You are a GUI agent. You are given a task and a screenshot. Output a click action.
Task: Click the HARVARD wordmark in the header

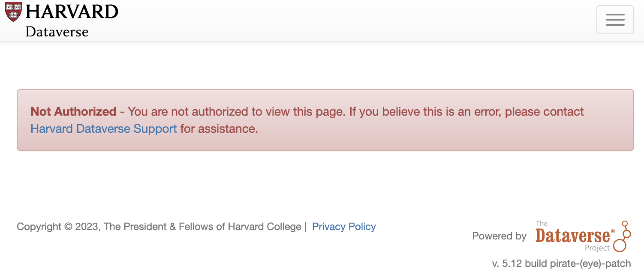point(72,12)
